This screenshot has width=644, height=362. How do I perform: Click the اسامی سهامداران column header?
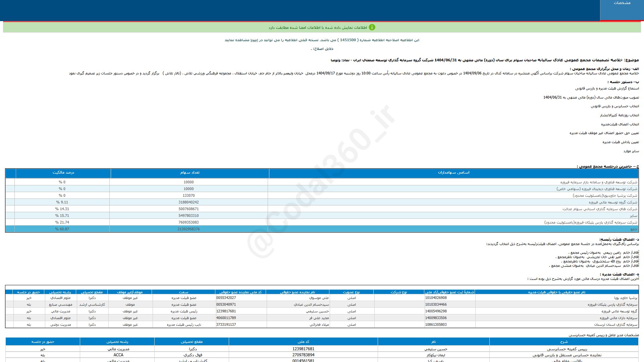(453, 173)
